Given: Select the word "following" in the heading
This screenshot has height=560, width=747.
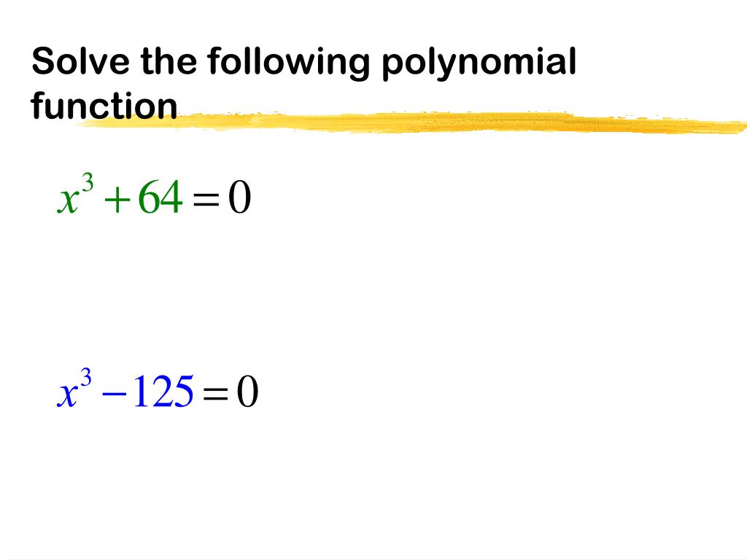Looking at the screenshot, I should [x=288, y=64].
